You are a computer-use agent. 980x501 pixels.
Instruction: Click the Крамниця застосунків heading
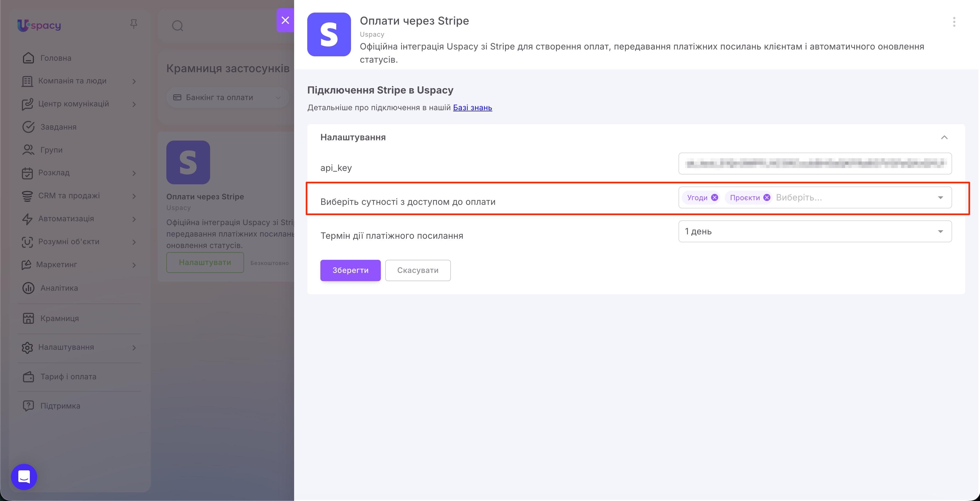click(228, 68)
